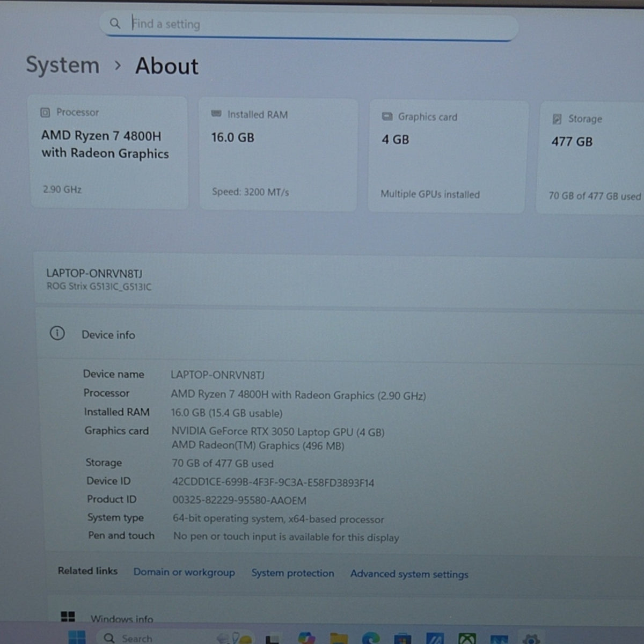Select 2.90 GHz text on Processor card
644x644 pixels.
coord(62,189)
